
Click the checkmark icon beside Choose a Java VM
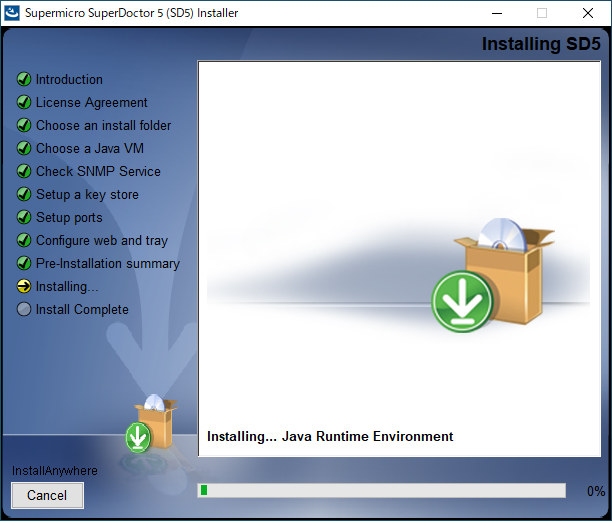click(24, 148)
